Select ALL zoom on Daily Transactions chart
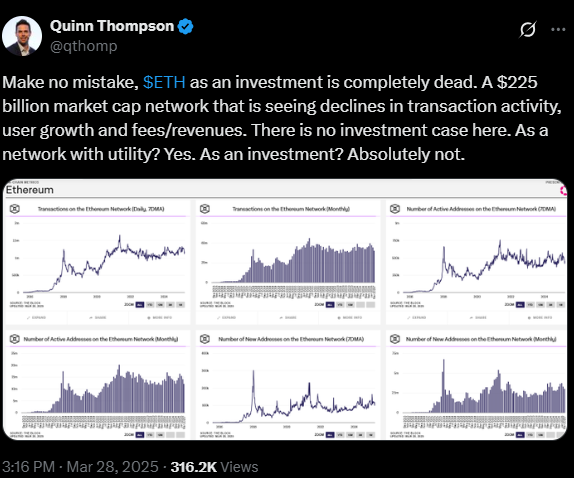Image resolution: width=574 pixels, height=478 pixels. pyautogui.click(x=139, y=305)
